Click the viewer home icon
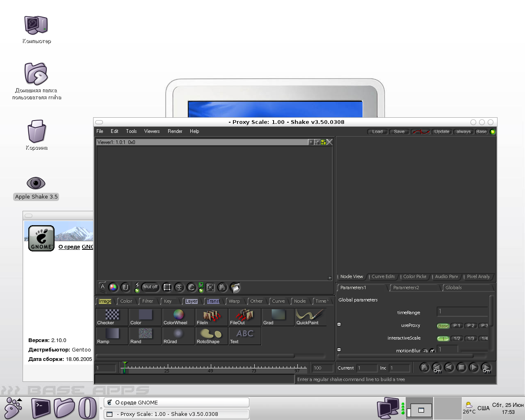 click(222, 287)
